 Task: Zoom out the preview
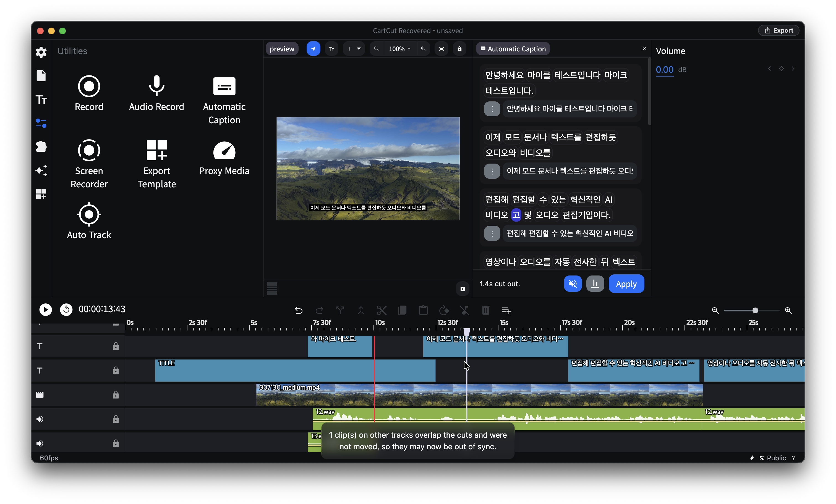pos(376,49)
